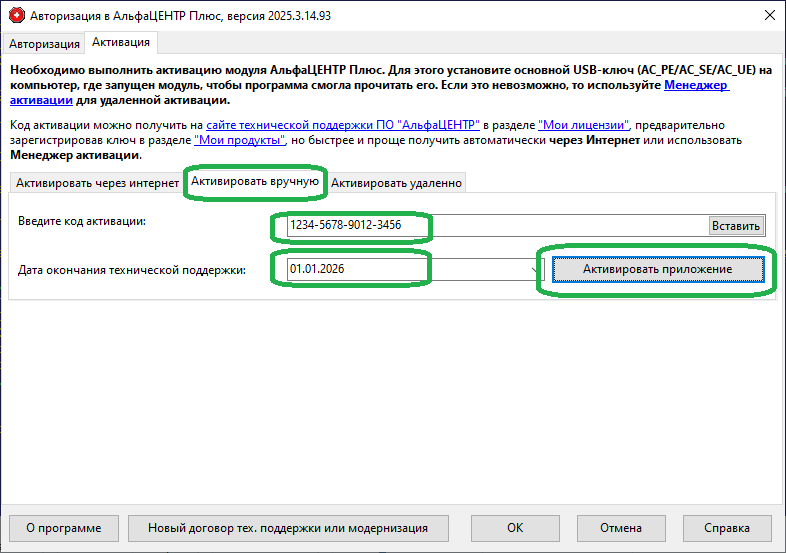Confirm with the OK button
This screenshot has height=553, width=786.
[x=515, y=528]
